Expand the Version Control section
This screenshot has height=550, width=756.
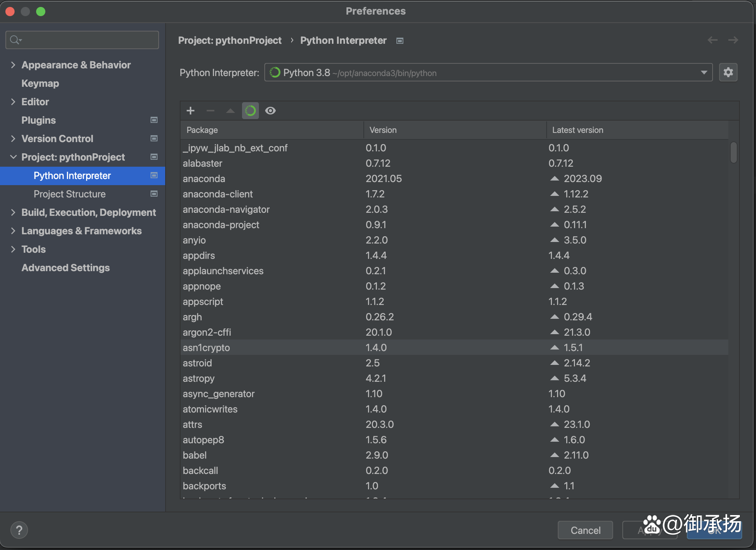click(x=13, y=139)
